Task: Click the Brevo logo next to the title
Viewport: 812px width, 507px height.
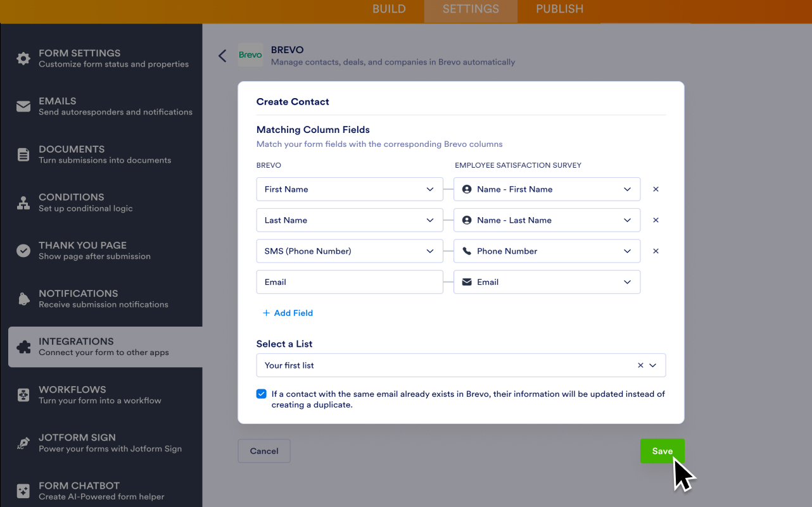Action: pos(250,55)
